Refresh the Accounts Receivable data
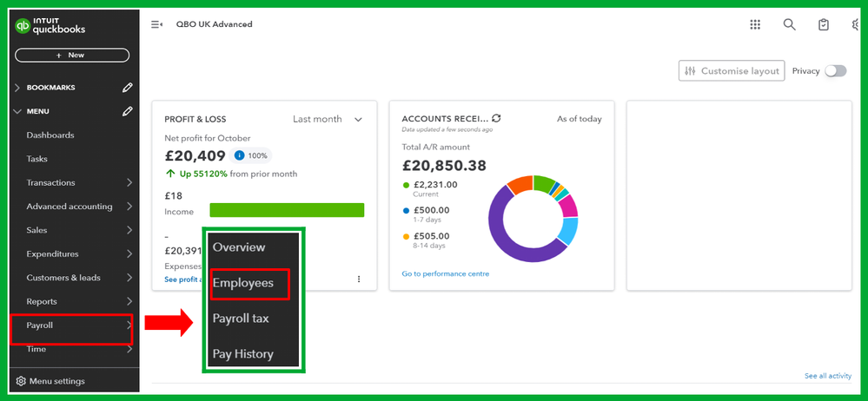 (x=496, y=118)
